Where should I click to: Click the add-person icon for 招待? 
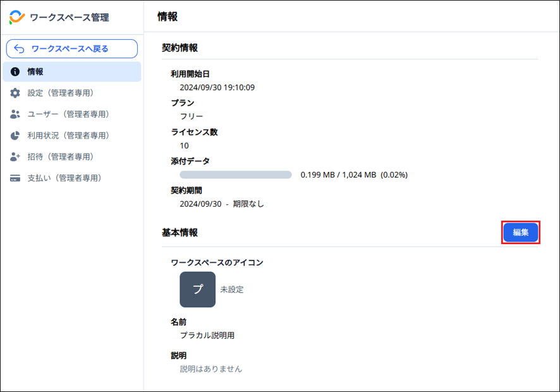(15, 157)
